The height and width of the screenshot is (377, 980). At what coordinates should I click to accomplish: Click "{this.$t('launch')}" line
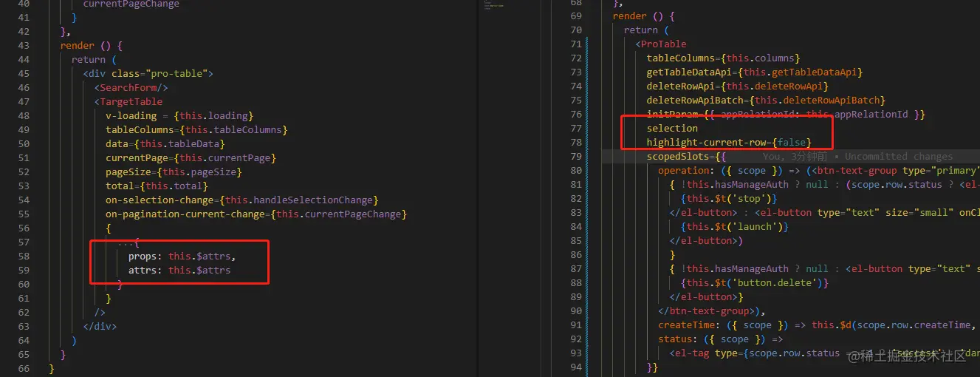[735, 227]
